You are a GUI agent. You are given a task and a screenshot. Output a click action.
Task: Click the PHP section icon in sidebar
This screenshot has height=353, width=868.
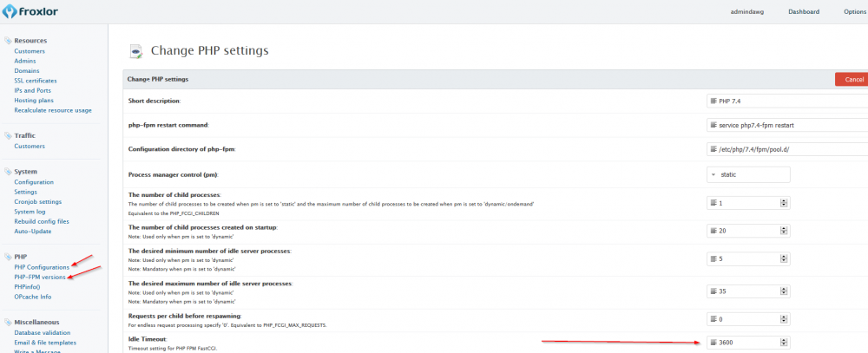click(8, 257)
